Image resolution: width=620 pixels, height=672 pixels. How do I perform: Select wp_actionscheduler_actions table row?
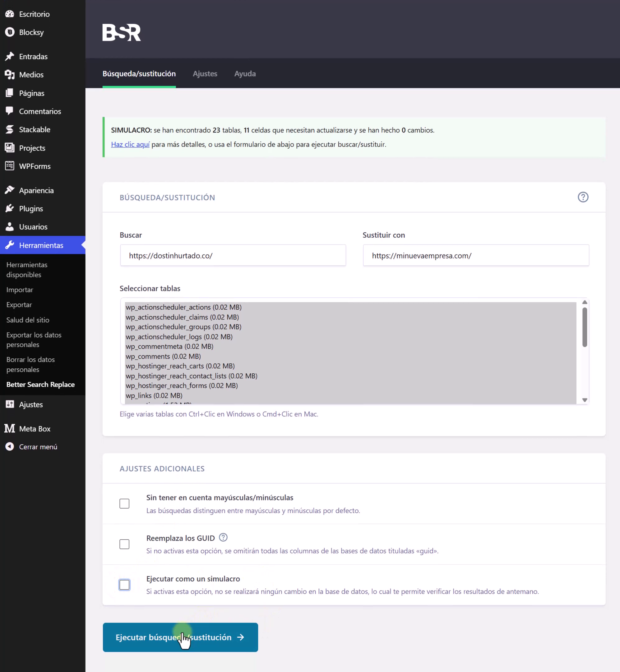351,307
